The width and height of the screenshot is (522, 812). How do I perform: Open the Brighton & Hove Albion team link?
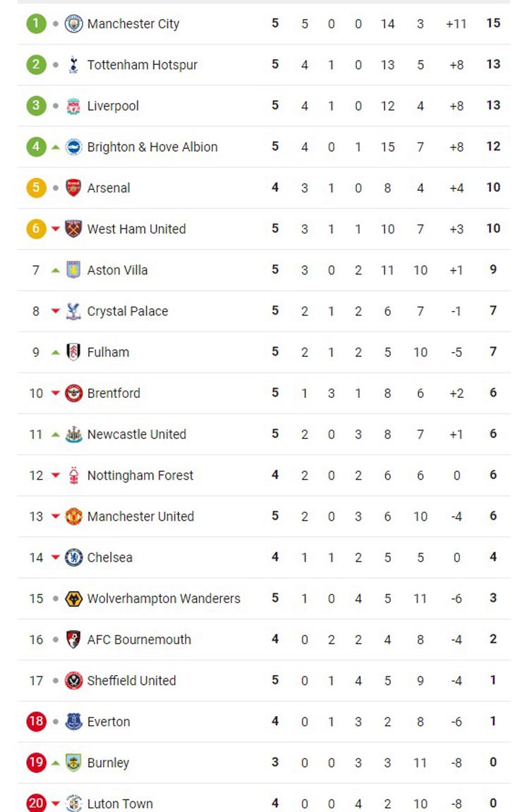(152, 147)
